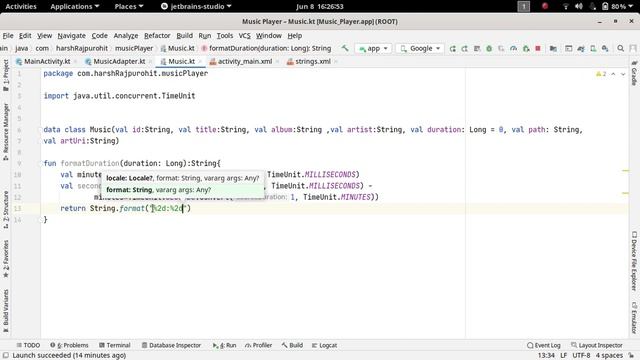
Task: Click the Profile app gauge icon
Action: click(x=513, y=48)
